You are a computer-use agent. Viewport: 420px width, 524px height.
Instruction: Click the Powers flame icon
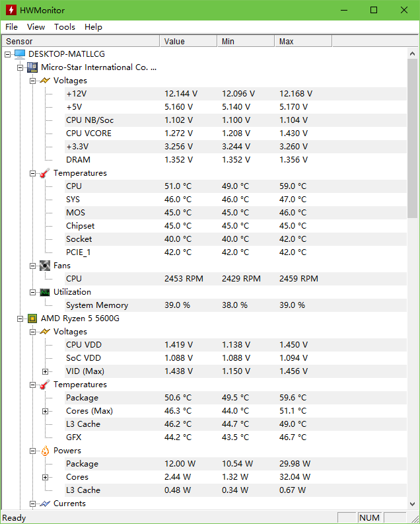point(45,451)
